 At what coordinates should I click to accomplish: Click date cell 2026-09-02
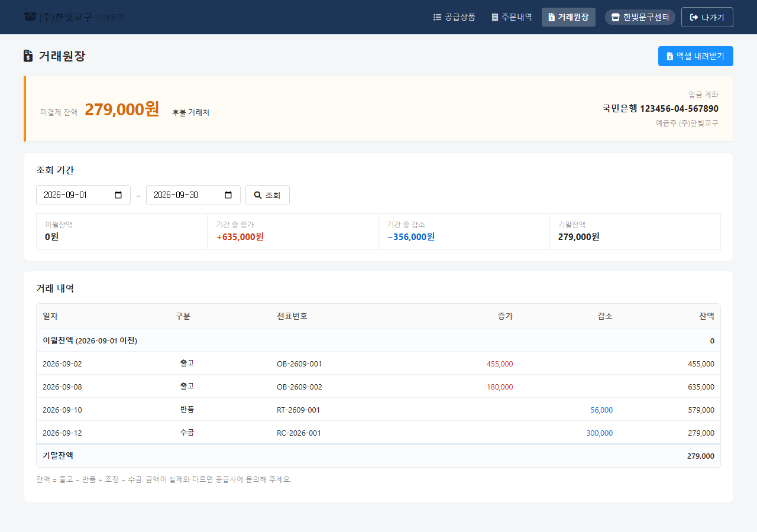(x=62, y=364)
